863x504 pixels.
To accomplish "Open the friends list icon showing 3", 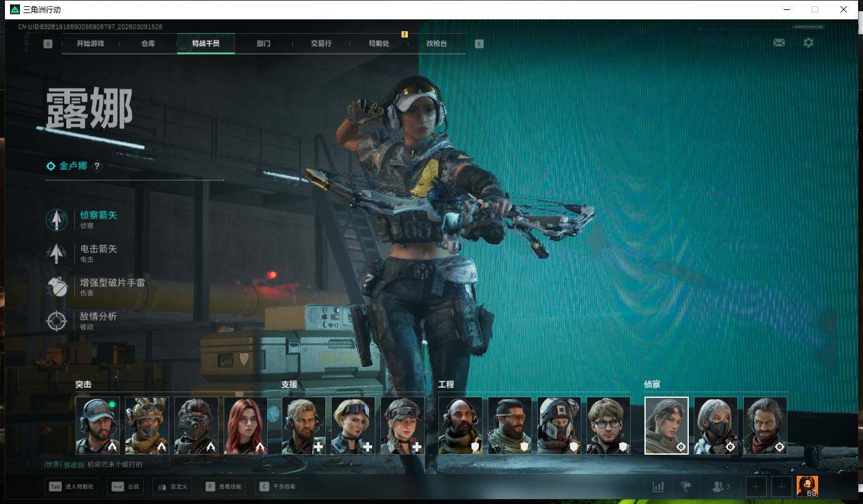I will click(721, 487).
